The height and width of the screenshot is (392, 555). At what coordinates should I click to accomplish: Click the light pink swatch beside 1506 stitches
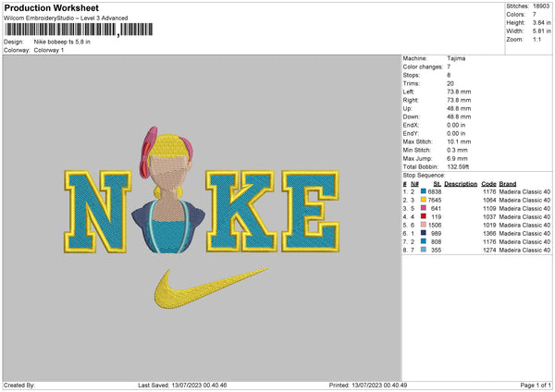coord(424,225)
